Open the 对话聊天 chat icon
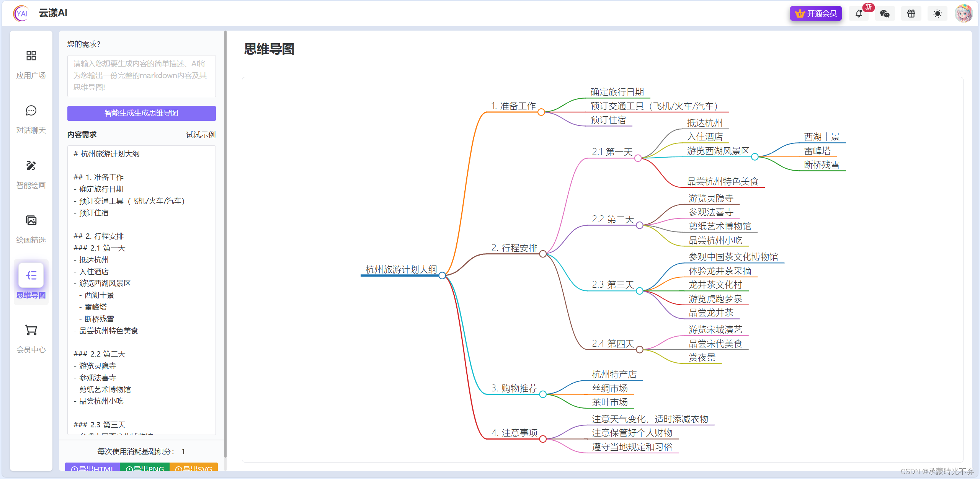This screenshot has height=479, width=980. click(x=31, y=111)
